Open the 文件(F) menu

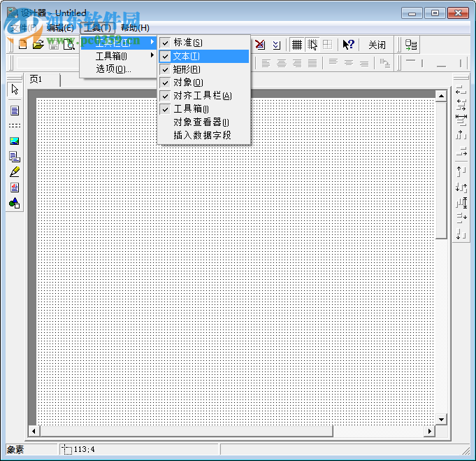[x=24, y=28]
